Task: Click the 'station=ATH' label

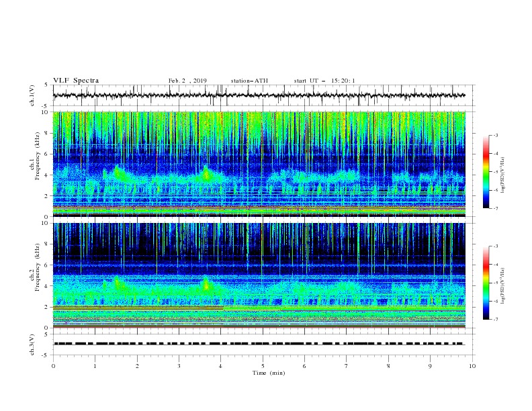Action: (249, 81)
